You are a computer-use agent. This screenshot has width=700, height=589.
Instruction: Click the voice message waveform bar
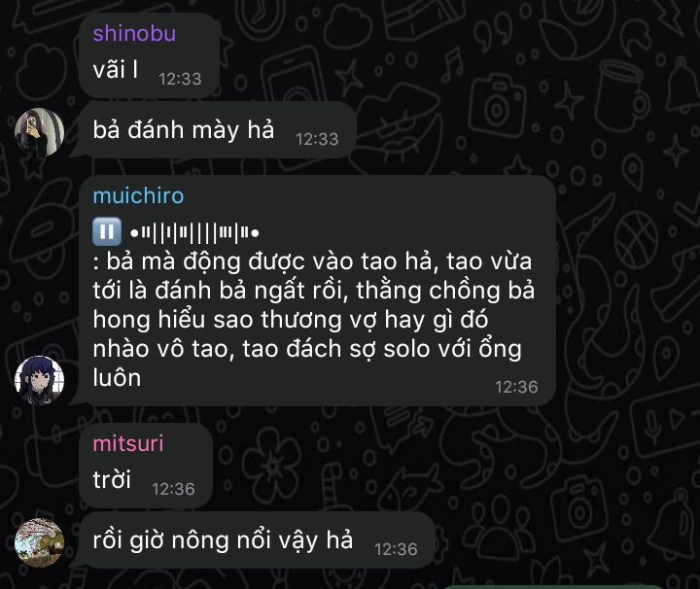pos(194,233)
